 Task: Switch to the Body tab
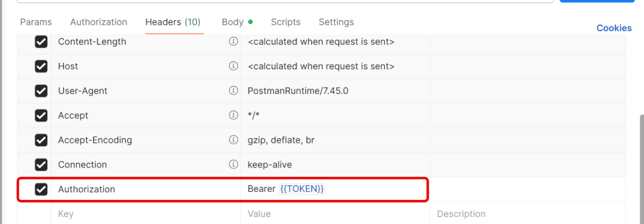pyautogui.click(x=233, y=22)
